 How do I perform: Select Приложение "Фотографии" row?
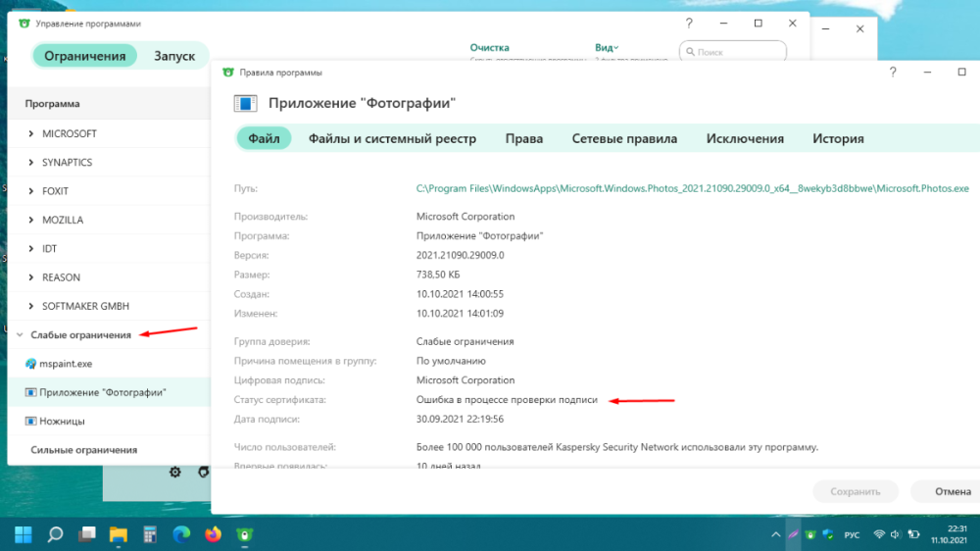pyautogui.click(x=110, y=392)
